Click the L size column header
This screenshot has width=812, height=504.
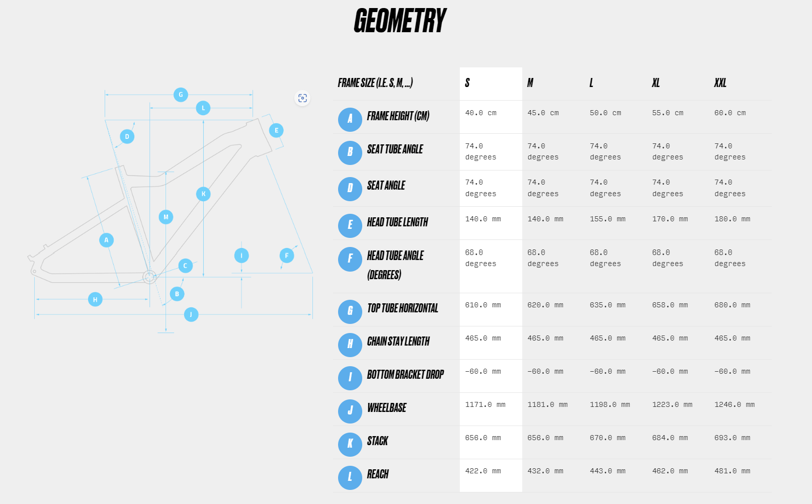[x=592, y=83]
